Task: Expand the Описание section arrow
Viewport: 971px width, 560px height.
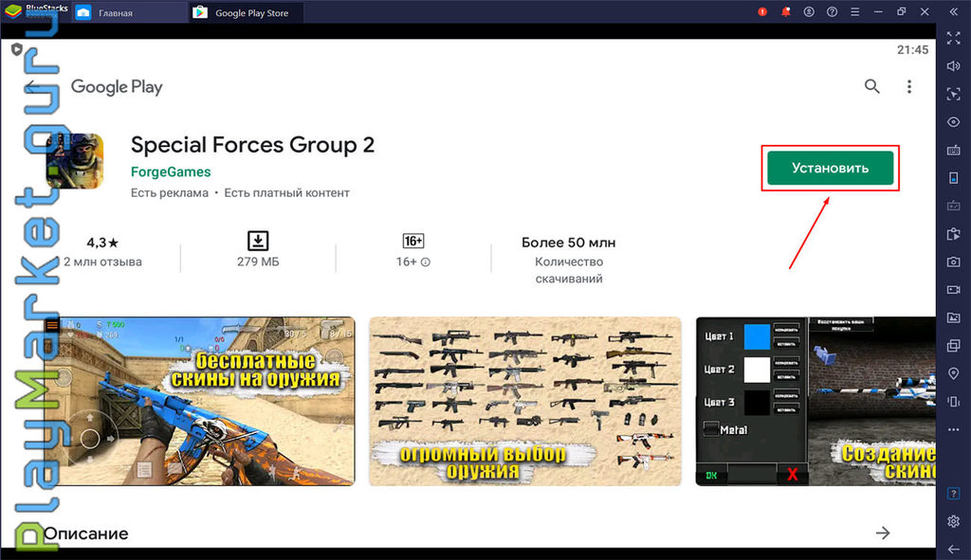Action: (x=883, y=533)
